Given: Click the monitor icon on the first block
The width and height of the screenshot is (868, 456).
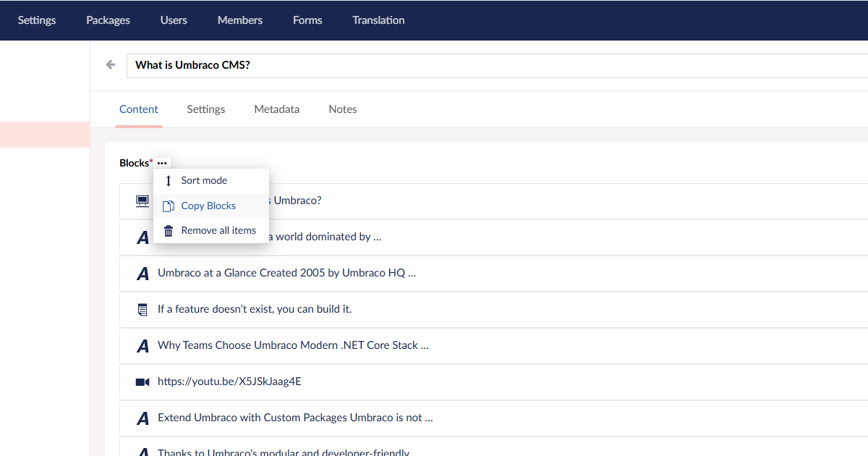Looking at the screenshot, I should click(x=142, y=200).
